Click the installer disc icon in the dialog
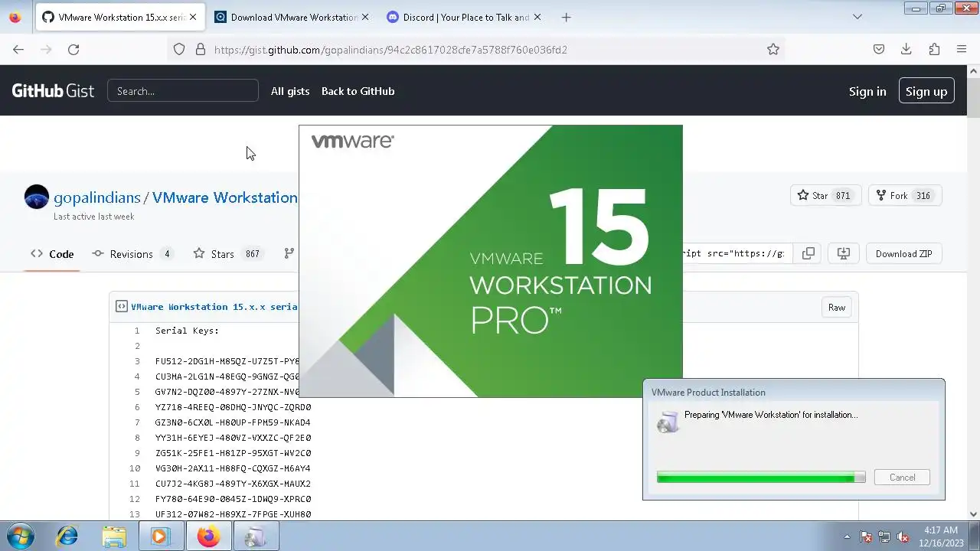The height and width of the screenshot is (551, 980). coord(668,422)
